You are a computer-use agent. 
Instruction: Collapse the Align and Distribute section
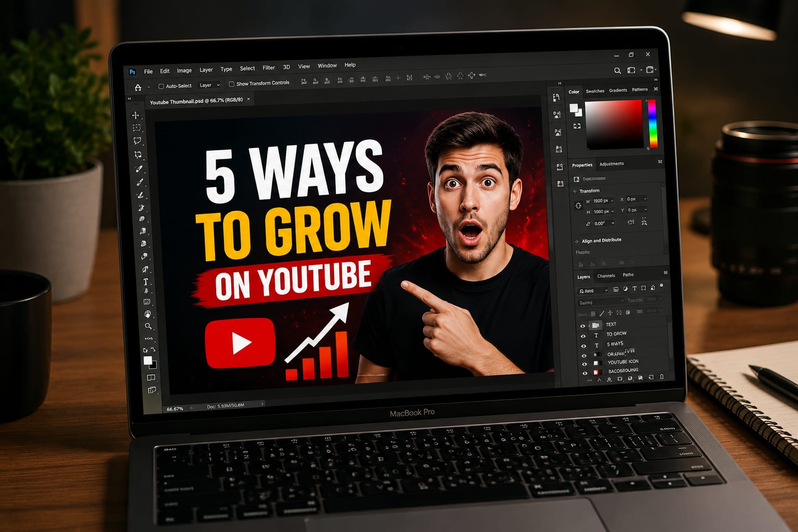coord(577,241)
